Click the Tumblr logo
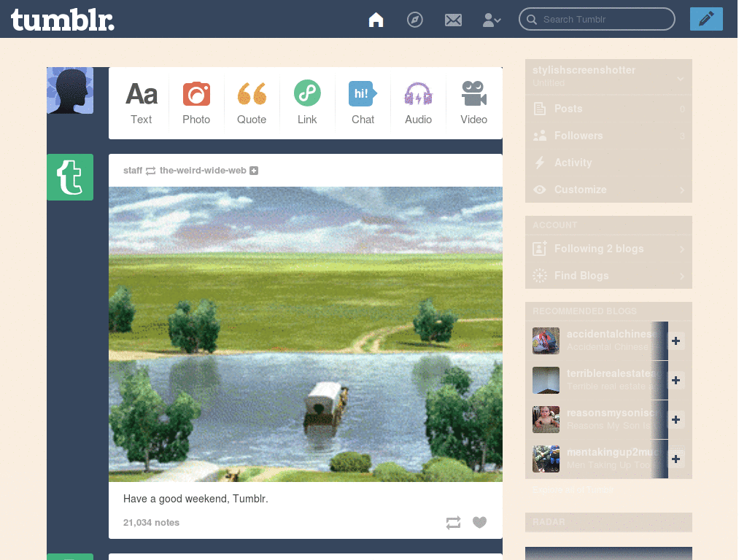Viewport: 747px width, 560px height. pyautogui.click(x=63, y=20)
